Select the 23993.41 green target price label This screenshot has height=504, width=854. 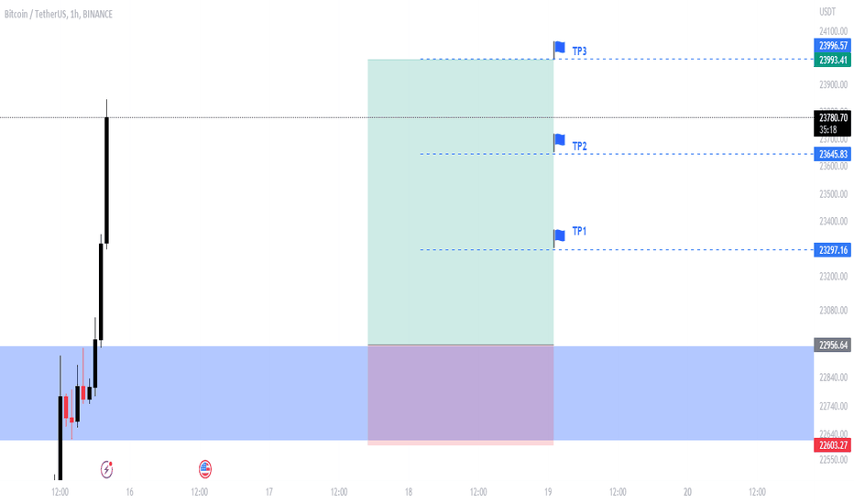click(833, 60)
